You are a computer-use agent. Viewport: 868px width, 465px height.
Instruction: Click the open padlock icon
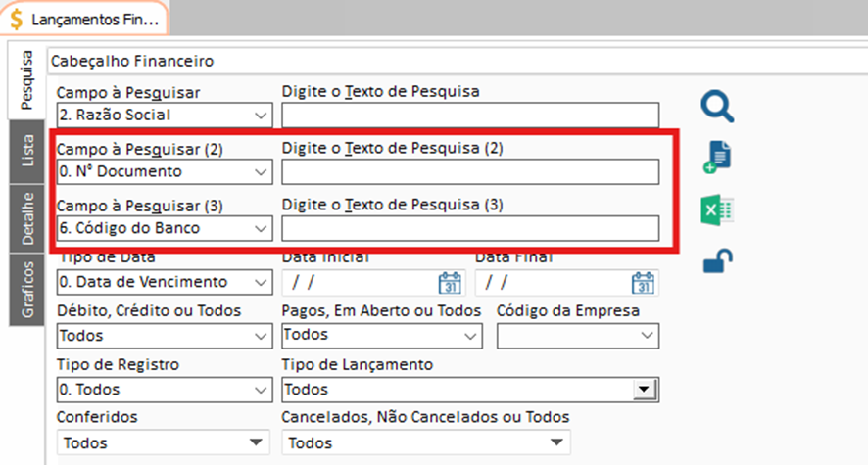click(717, 260)
